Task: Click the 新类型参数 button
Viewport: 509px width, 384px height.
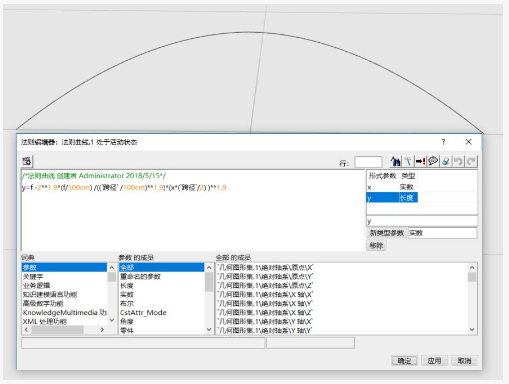Action: pos(387,233)
